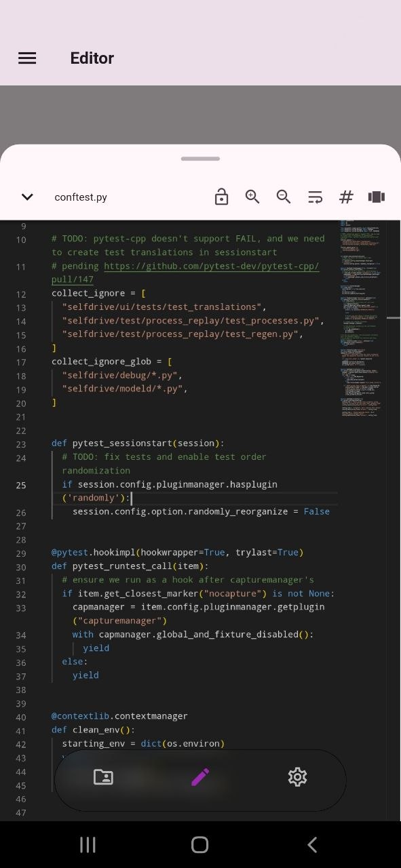Screen dimensions: 401x868
Task: Switch to the pencil editor tab
Action: [200, 777]
